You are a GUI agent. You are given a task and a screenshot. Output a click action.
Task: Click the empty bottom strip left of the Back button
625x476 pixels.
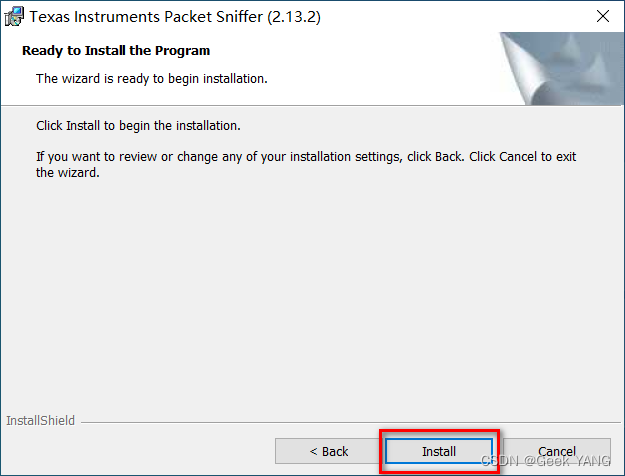[x=140, y=452]
